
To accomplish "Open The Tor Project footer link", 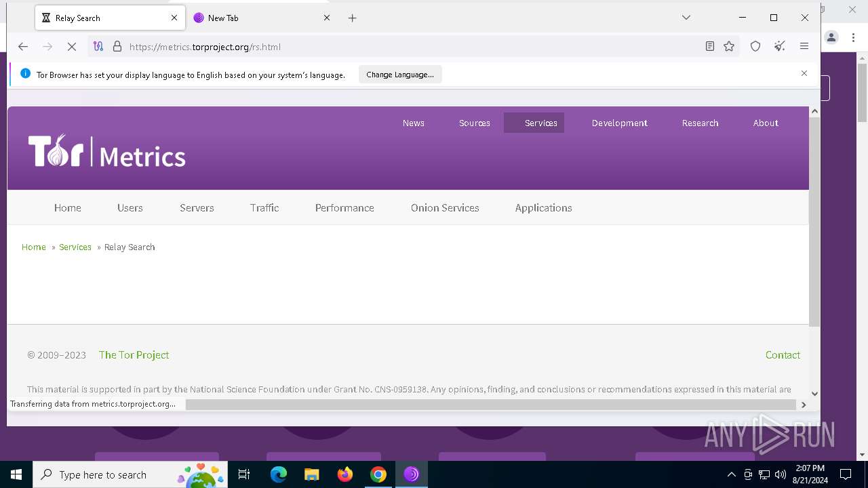I will pyautogui.click(x=134, y=355).
